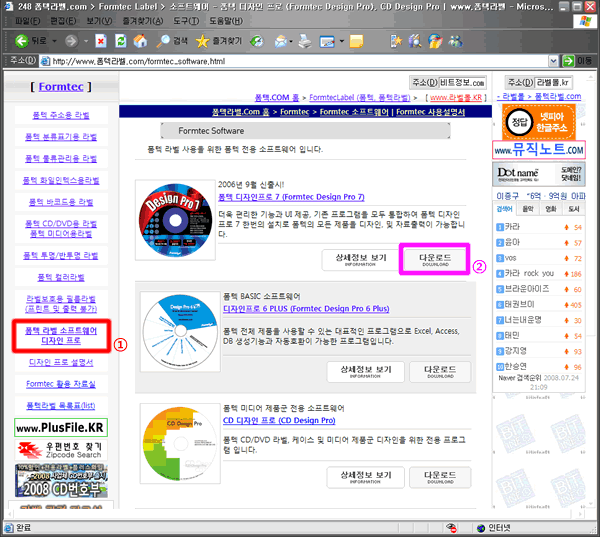Image resolution: width=600 pixels, height=537 pixels.
Task: Open the Search (검색) toolbar button
Action: coord(170,41)
